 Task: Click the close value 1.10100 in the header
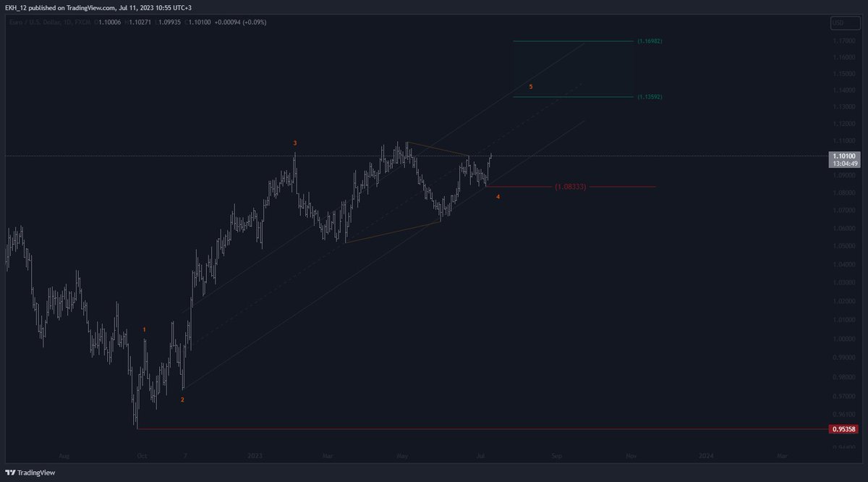point(199,22)
